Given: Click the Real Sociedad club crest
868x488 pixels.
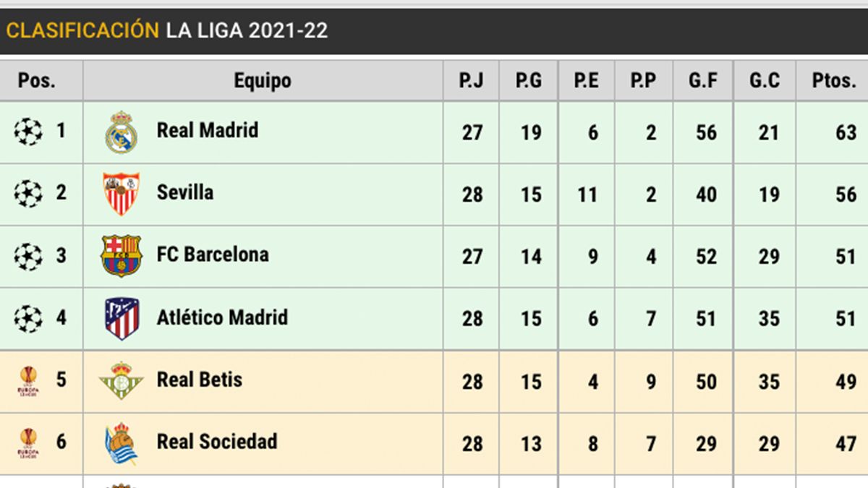Looking at the screenshot, I should pos(121,442).
